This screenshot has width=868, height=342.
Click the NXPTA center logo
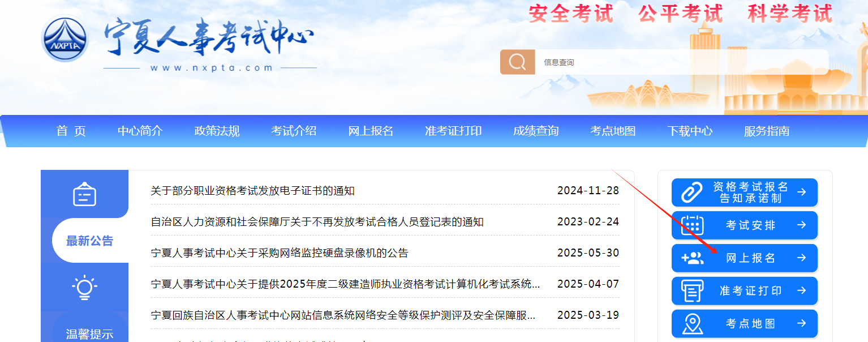pos(64,40)
